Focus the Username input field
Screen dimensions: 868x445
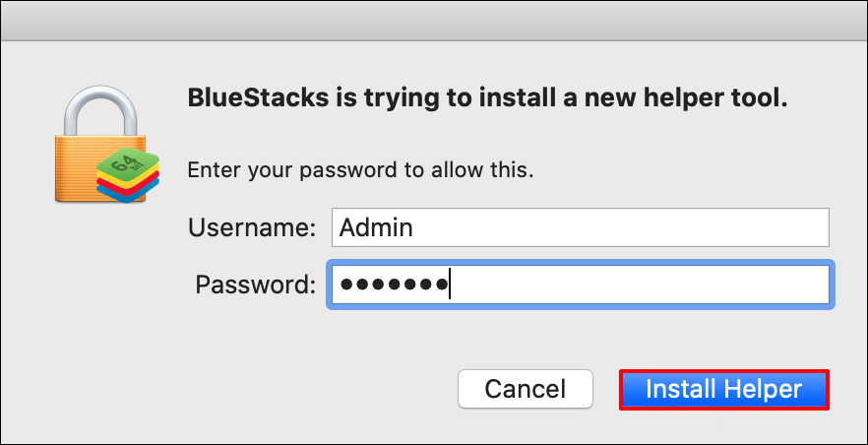(580, 227)
